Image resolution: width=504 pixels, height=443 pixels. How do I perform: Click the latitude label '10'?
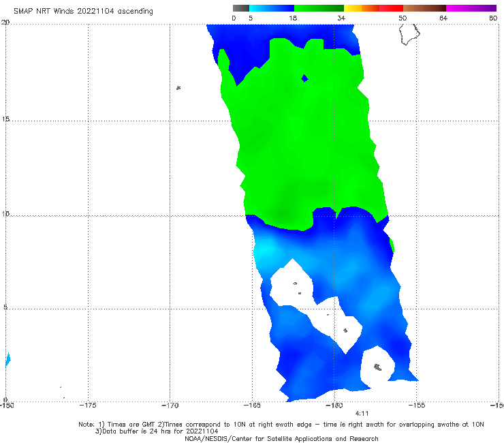[x=5, y=213]
